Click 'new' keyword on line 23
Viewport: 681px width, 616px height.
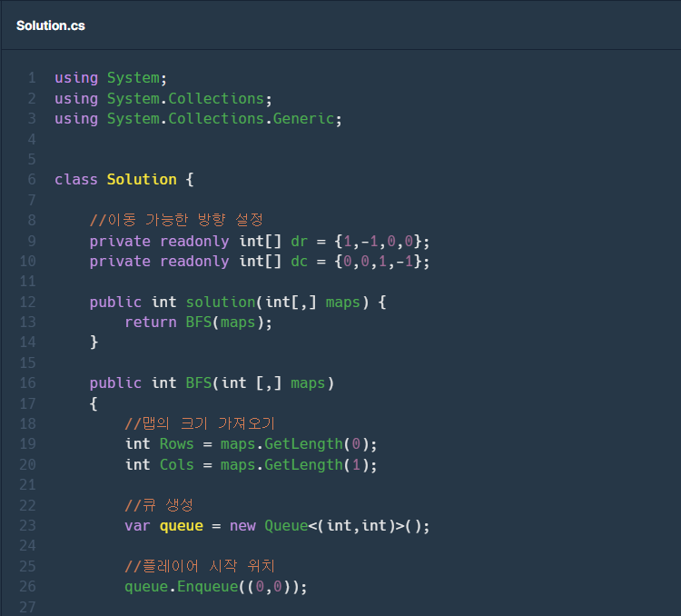[x=242, y=526]
